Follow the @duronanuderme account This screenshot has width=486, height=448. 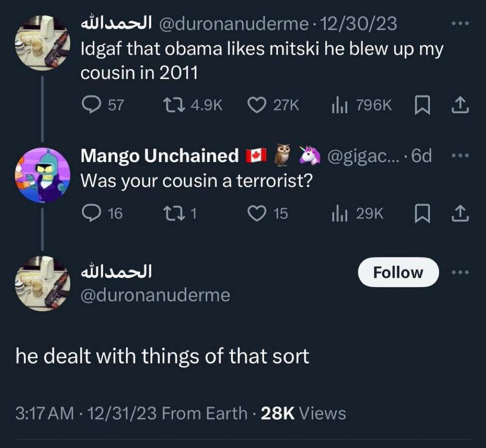tap(398, 272)
